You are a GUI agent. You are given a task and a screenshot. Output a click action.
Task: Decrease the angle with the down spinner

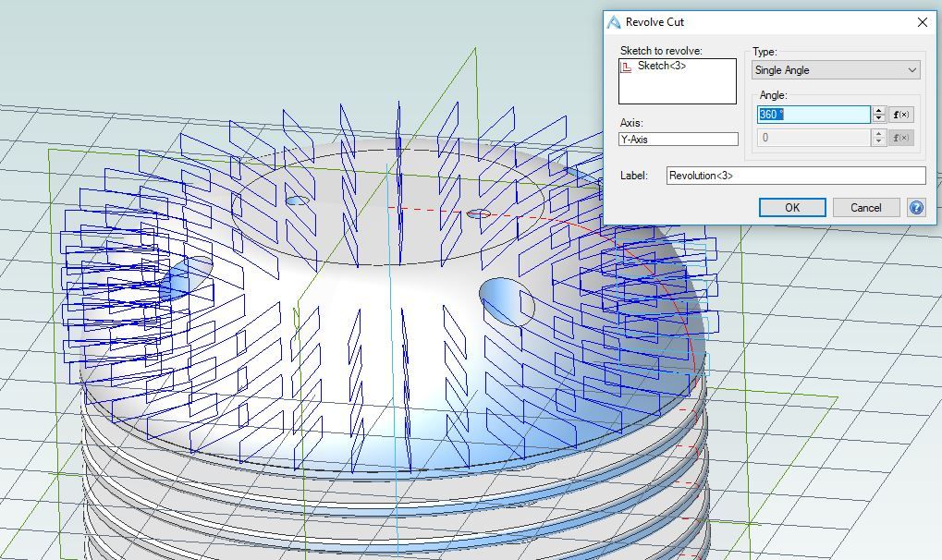pos(879,118)
